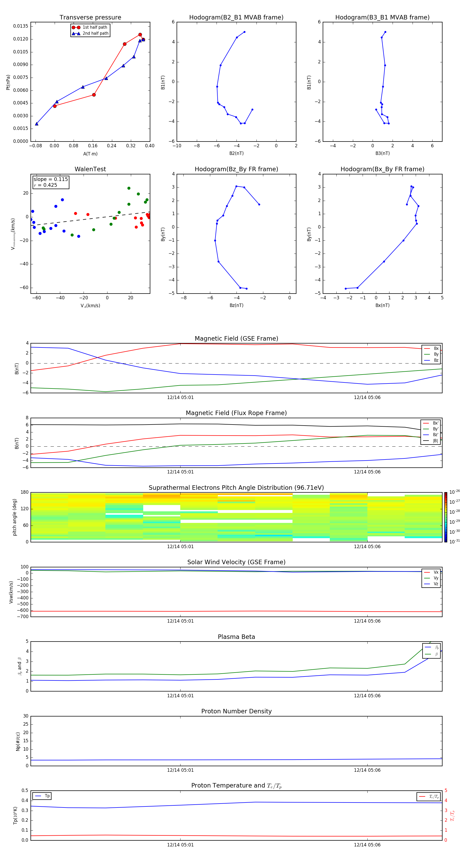Click the 'Proton Temperature and Te/Tp' title
This screenshot has width=473, height=868.
[236, 786]
